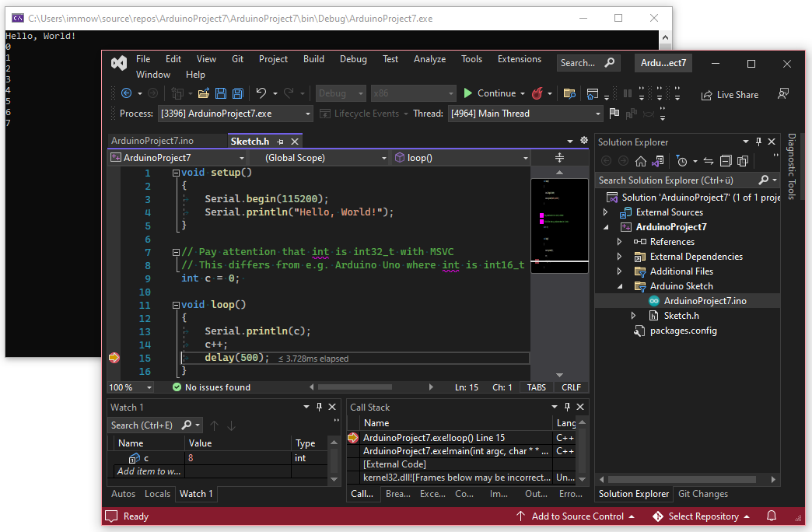Screen dimensions: 812x532
Task: Toggle auto-hide pin on Solution Explorer
Action: 758,142
